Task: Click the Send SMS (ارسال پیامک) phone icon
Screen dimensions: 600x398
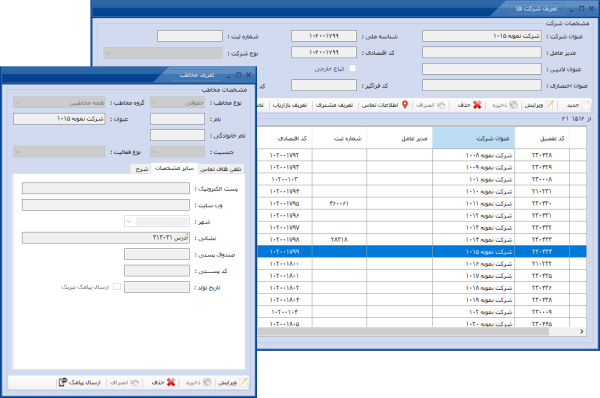Action: coord(63,382)
